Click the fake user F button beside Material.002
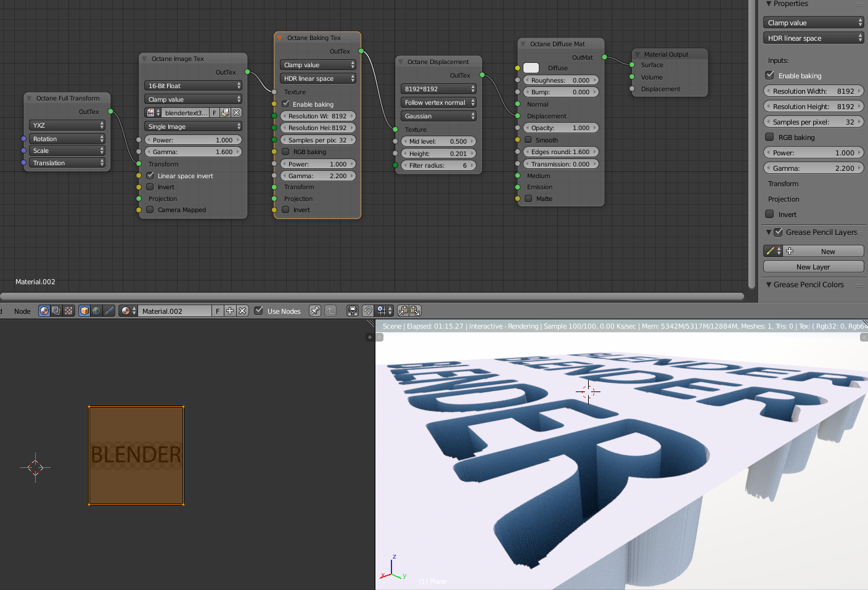Image resolution: width=868 pixels, height=590 pixels. 218,311
